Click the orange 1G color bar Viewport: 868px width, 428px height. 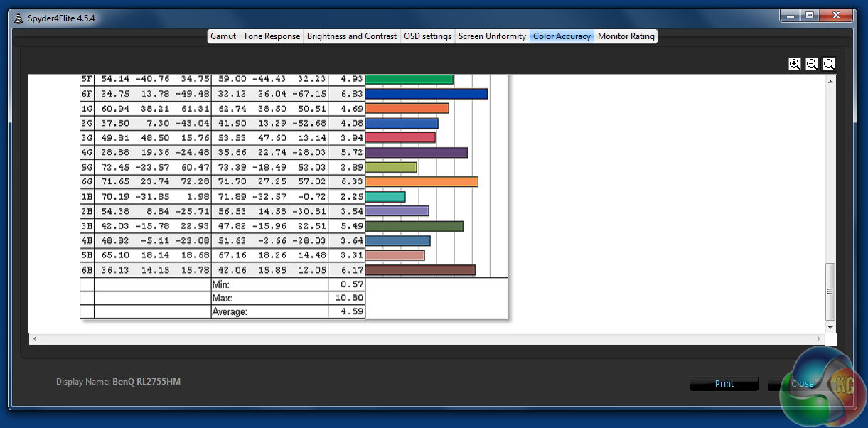coord(407,108)
